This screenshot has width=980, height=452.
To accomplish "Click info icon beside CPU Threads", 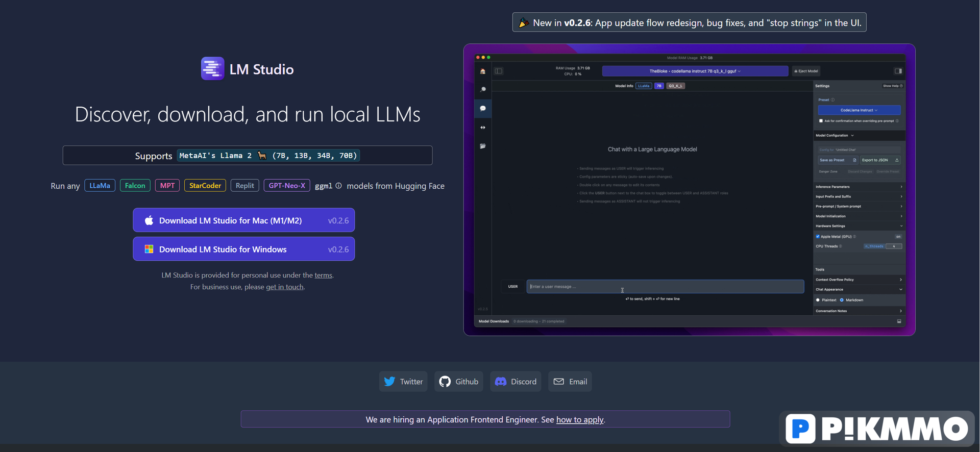I will point(841,246).
